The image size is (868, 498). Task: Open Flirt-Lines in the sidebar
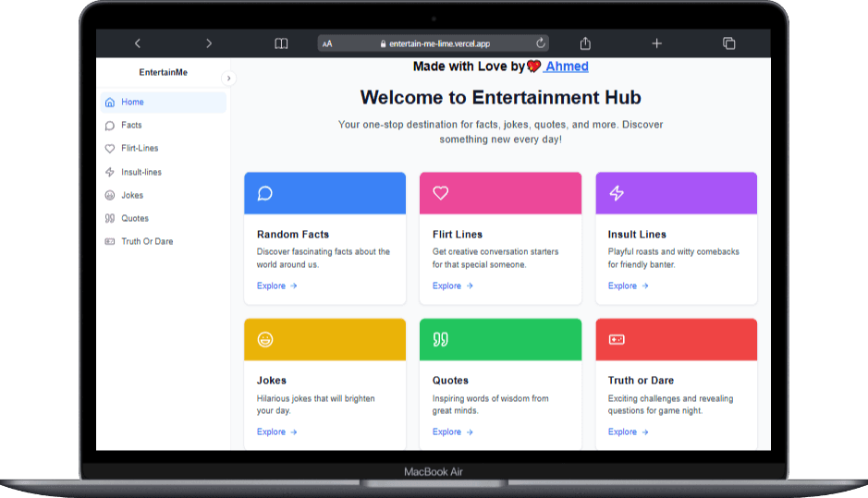tap(164, 149)
